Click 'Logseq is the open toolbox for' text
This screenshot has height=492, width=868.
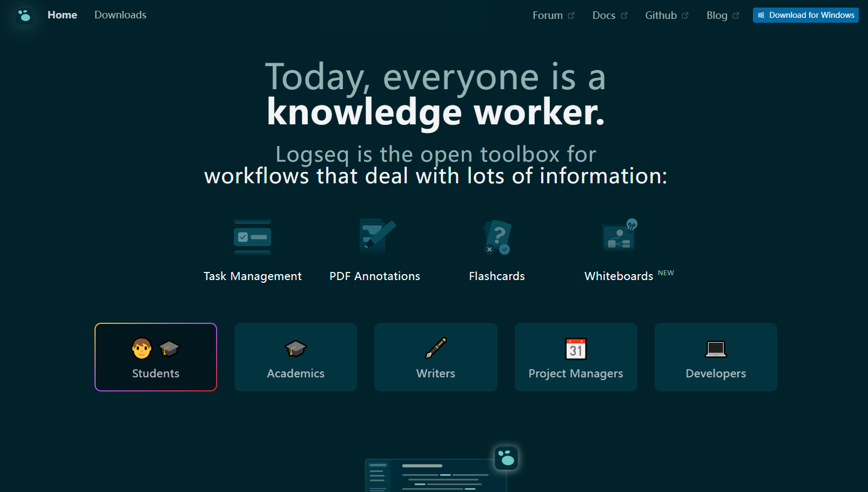tap(436, 155)
